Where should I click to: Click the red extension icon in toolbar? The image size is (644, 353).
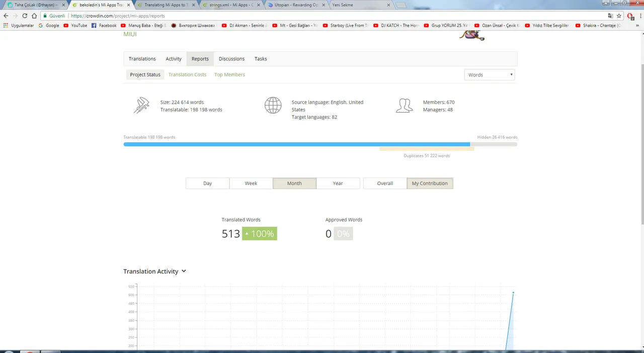[630, 16]
